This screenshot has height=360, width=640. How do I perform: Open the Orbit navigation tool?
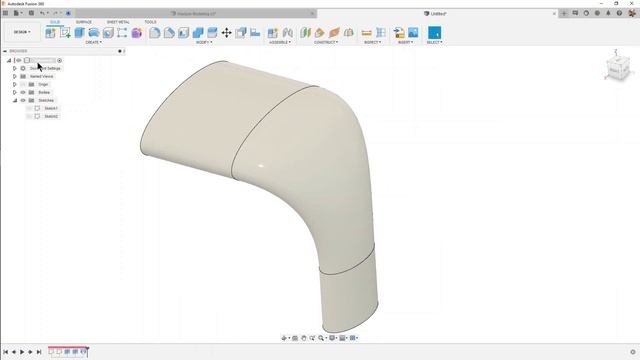pyautogui.click(x=284, y=338)
